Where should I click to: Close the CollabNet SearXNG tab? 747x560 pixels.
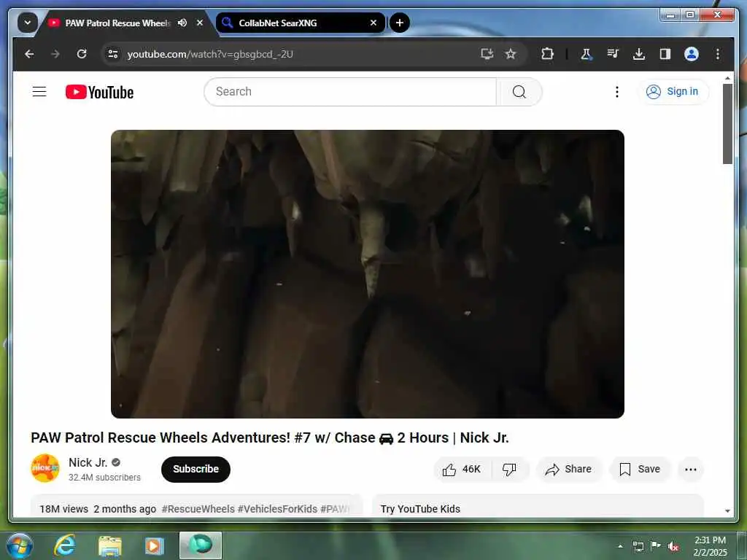(373, 23)
